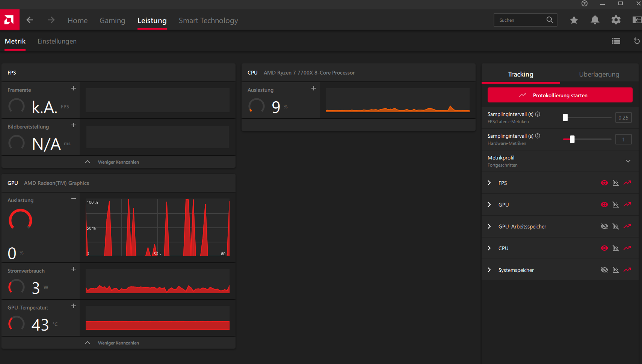Collapse FPS panel via Weniger Kennzahlen
642x364 pixels.
pos(119,162)
